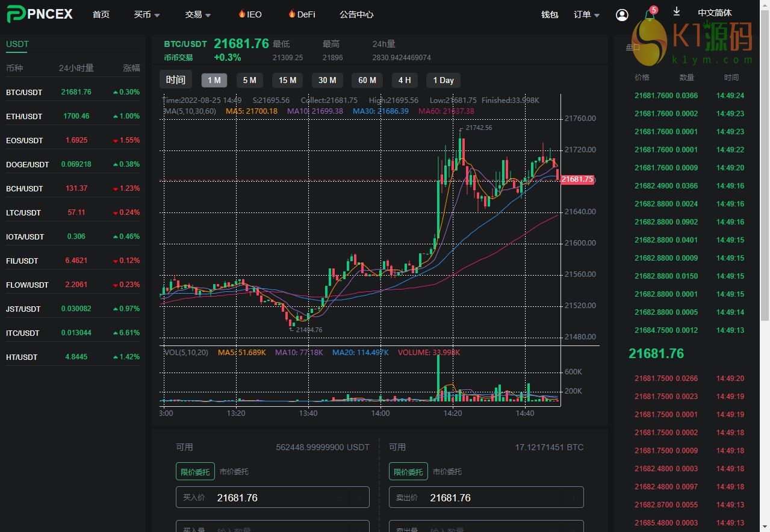Select the BCH/USDT pair row

click(x=73, y=188)
